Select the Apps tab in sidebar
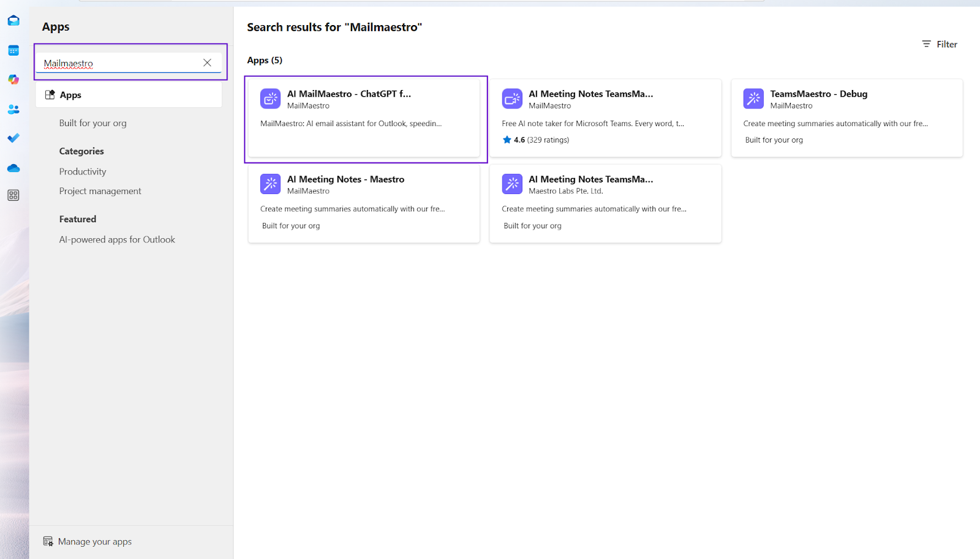Viewport: 980px width, 559px height. pyautogui.click(x=129, y=95)
